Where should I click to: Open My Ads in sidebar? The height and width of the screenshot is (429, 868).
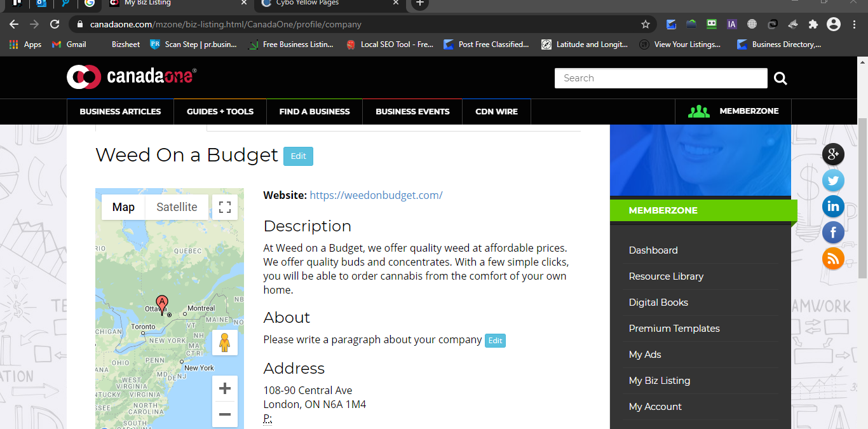click(x=645, y=355)
